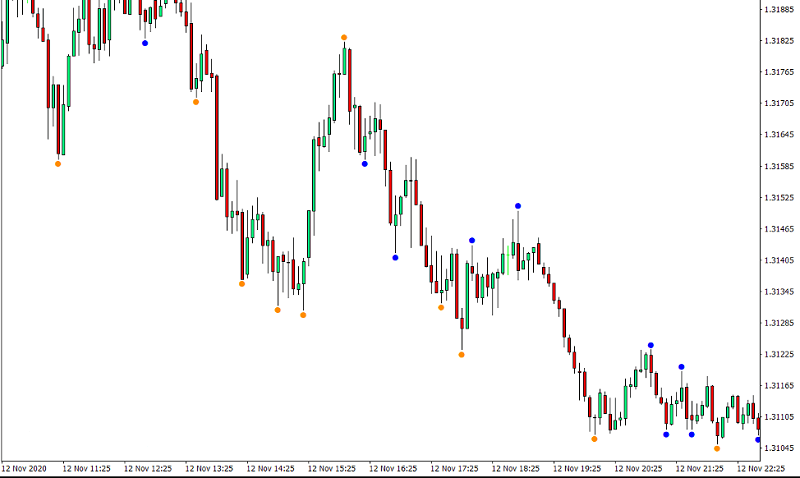Viewport: 800px width, 478px height.
Task: Click the blue dot below the top-left candles
Action: (x=145, y=43)
